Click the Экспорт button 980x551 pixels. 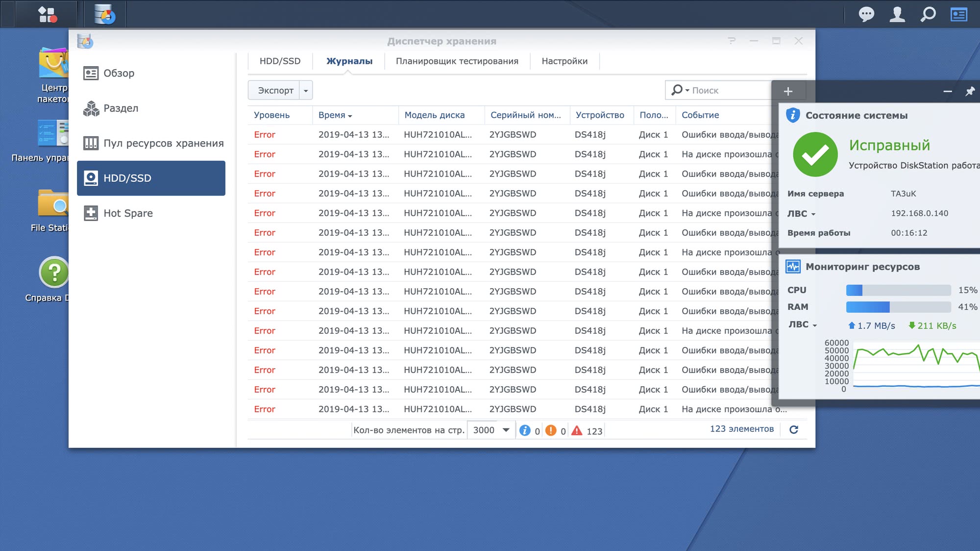point(274,90)
